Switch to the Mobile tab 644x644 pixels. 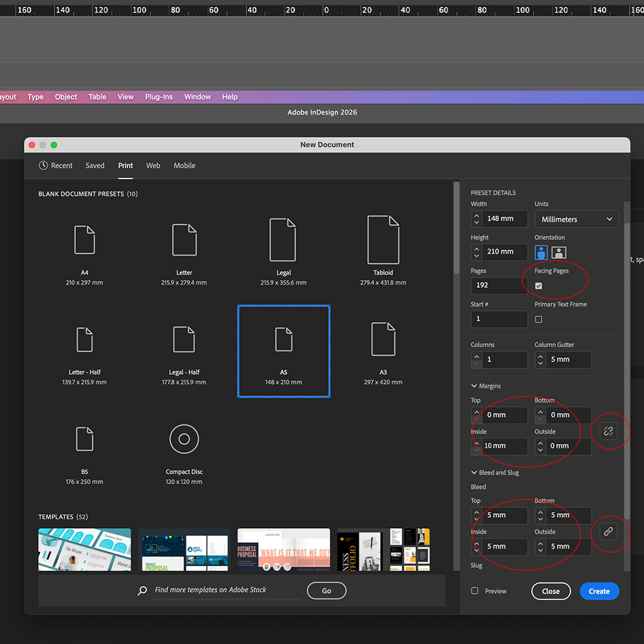tap(184, 166)
